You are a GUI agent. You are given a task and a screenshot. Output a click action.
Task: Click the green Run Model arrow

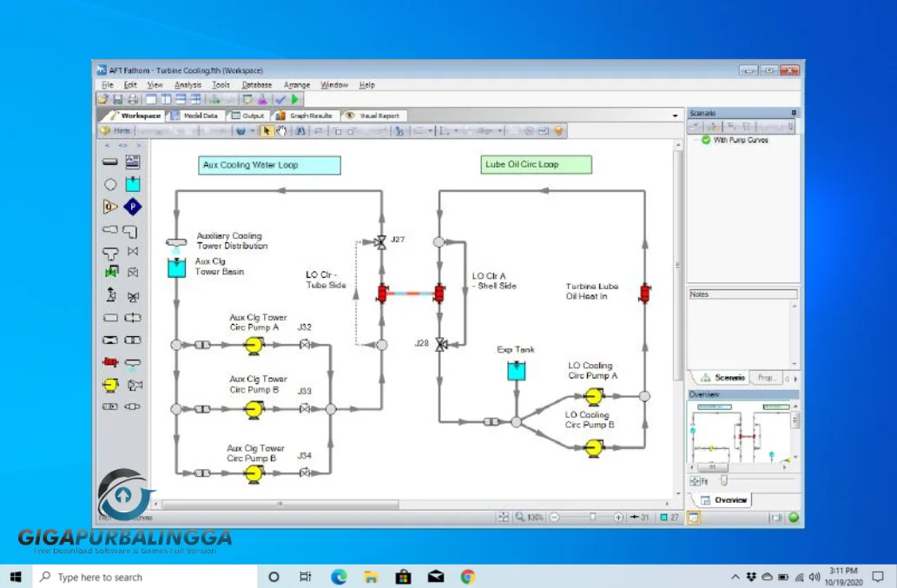coord(297,100)
